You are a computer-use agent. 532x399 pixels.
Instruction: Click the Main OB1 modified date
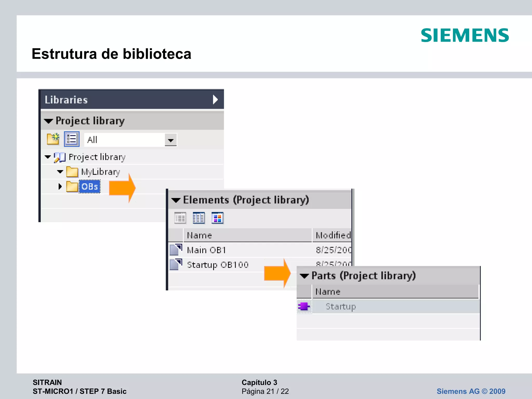pyautogui.click(x=334, y=250)
